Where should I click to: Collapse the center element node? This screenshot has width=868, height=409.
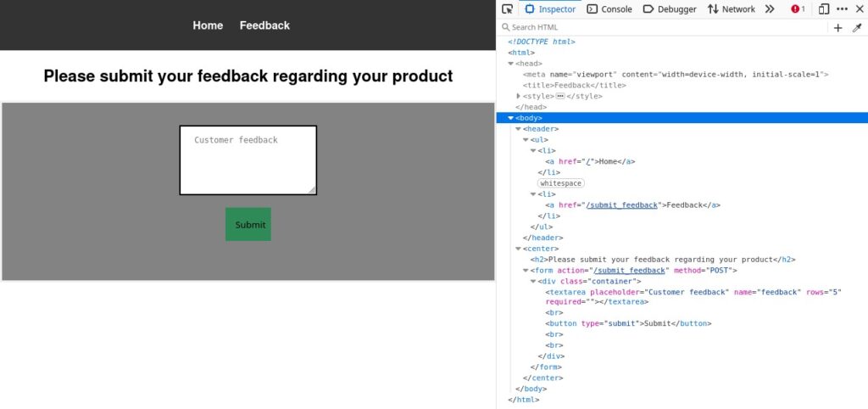pyautogui.click(x=518, y=249)
